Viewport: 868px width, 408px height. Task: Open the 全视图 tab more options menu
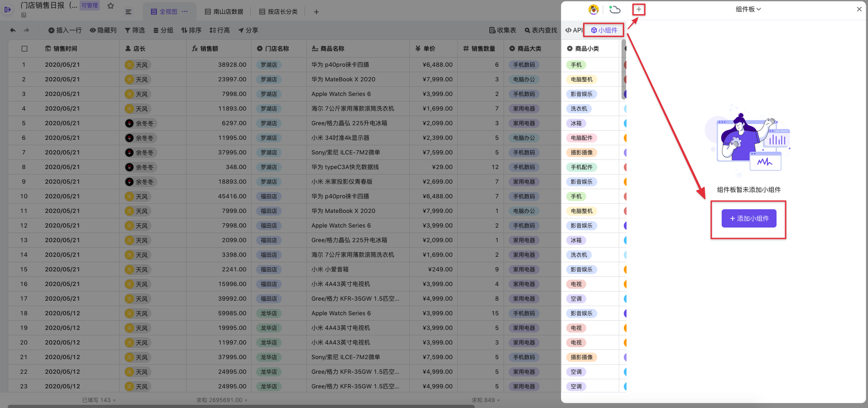(x=185, y=12)
